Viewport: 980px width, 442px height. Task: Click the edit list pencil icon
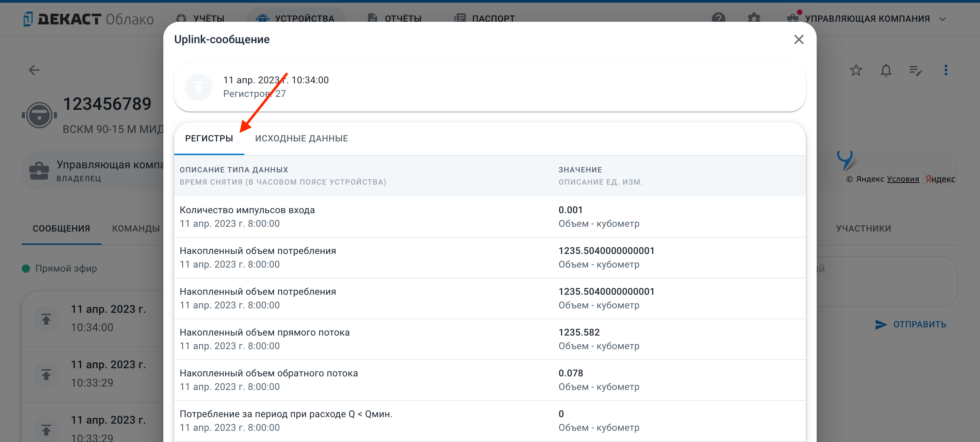(x=916, y=70)
